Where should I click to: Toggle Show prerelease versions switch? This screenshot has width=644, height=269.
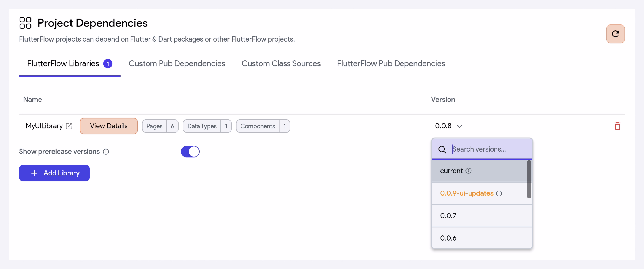(190, 152)
